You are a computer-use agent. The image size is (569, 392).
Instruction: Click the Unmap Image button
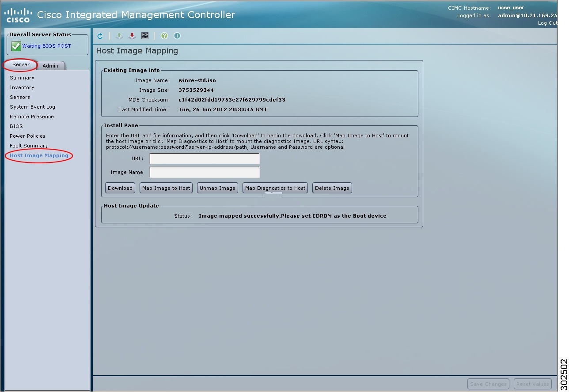pyautogui.click(x=217, y=188)
